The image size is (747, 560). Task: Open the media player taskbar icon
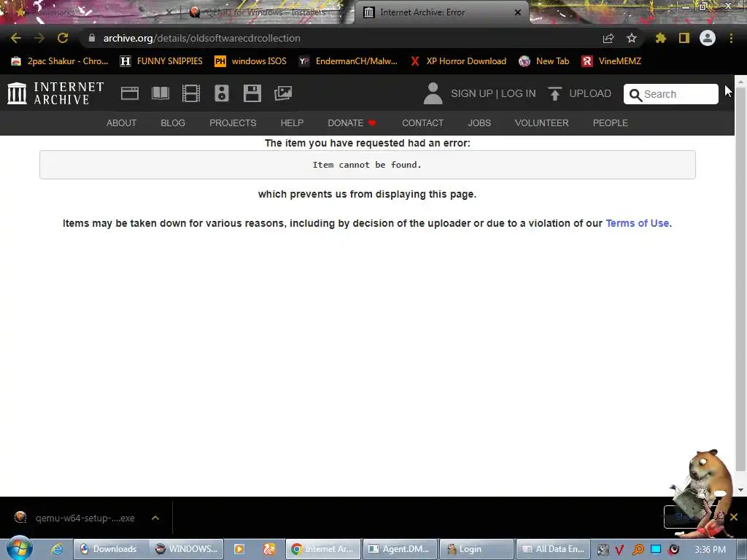tap(239, 549)
